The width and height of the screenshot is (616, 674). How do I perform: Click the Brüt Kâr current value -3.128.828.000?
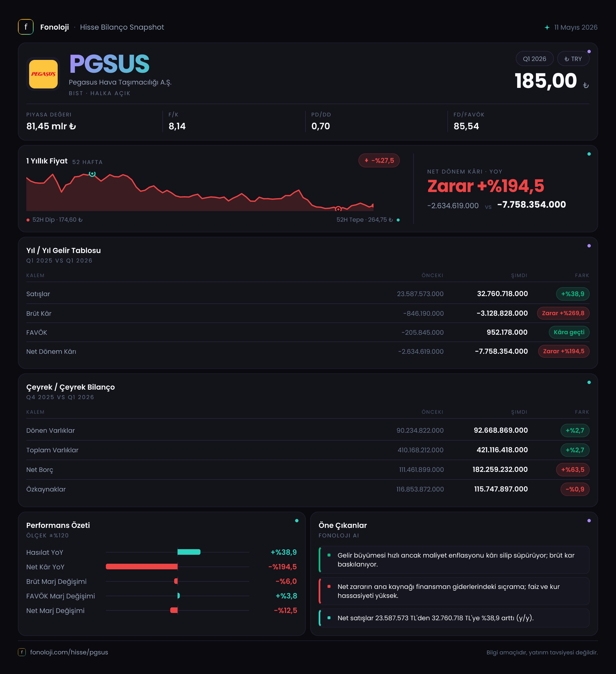502,313
